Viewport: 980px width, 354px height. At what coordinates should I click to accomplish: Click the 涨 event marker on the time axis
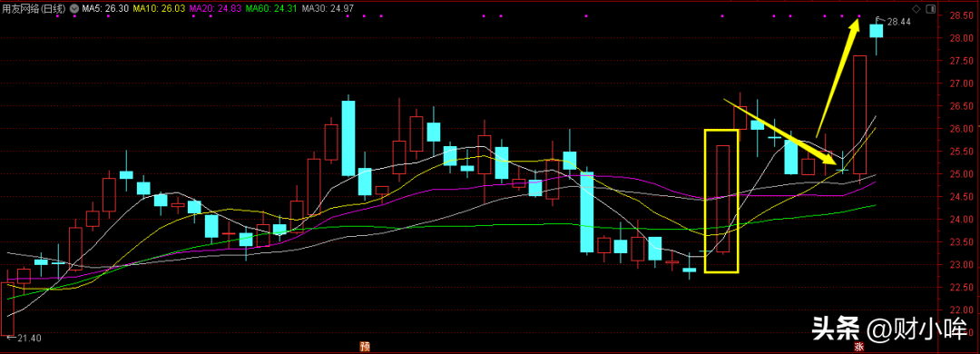pyautogui.click(x=859, y=347)
